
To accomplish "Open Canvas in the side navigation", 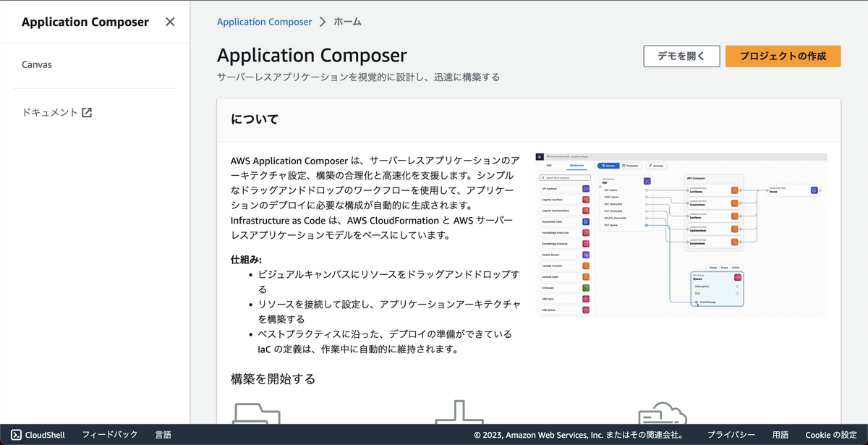I will coord(37,64).
